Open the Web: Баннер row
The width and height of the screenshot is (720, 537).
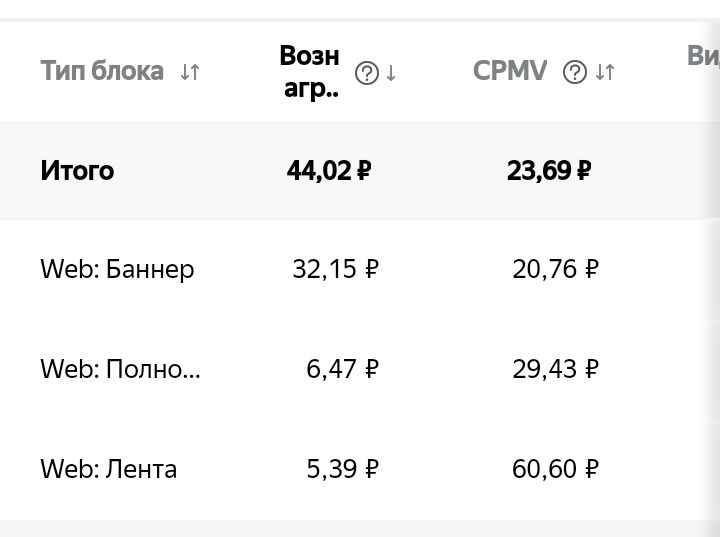[x=360, y=269]
